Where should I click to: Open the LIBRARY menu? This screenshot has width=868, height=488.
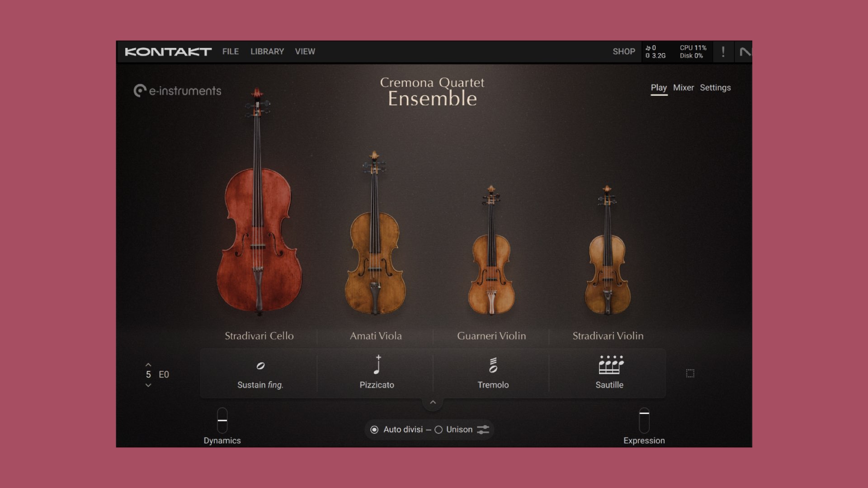coord(267,52)
